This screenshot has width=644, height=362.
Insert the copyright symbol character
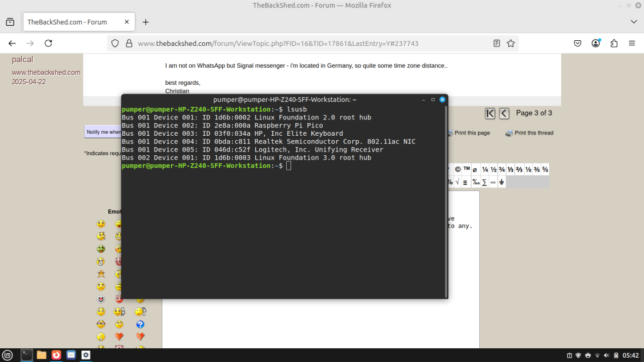[458, 169]
